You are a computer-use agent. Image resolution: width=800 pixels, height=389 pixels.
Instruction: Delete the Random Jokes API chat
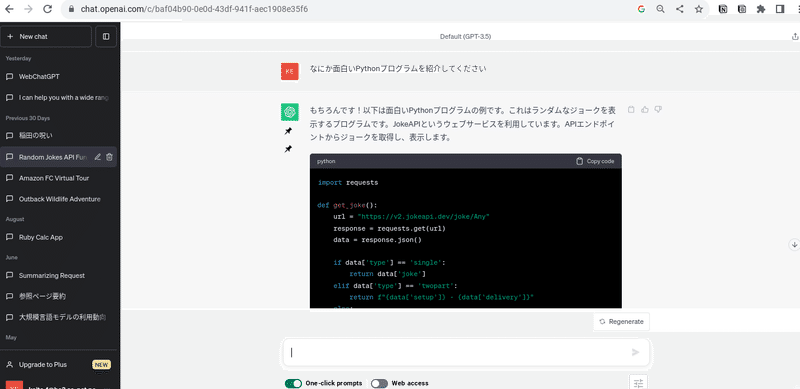pos(109,157)
